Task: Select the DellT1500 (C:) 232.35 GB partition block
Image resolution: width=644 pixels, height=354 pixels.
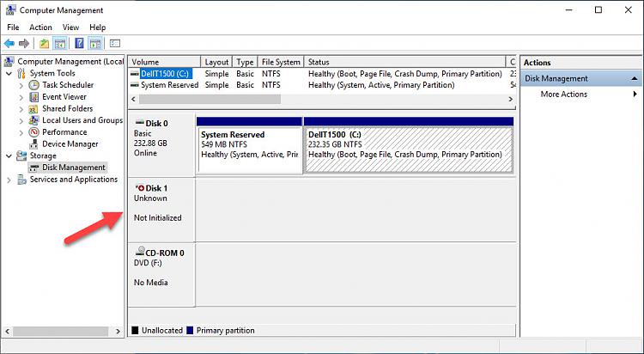Action: coord(409,150)
